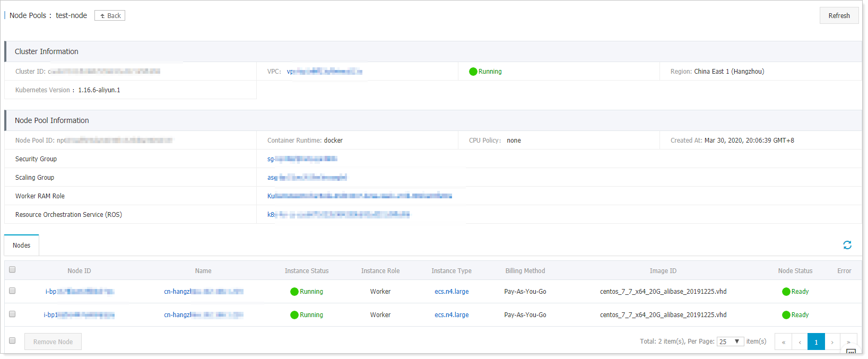Go to the first page arrow
Screen dimensions: 868x359
coord(783,342)
